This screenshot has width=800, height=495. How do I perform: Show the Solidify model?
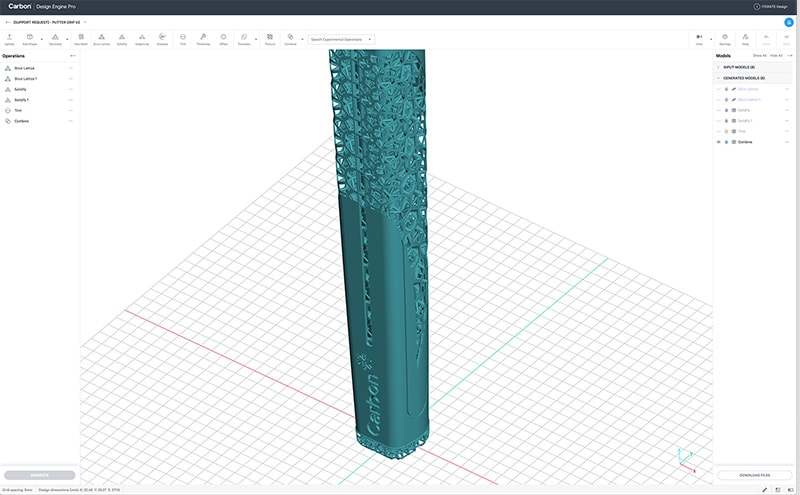(719, 110)
